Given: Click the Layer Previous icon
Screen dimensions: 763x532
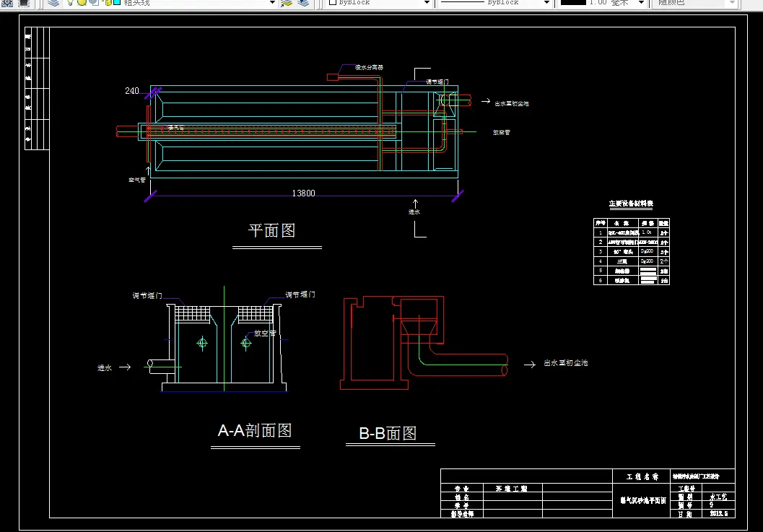Looking at the screenshot, I should point(303,3).
